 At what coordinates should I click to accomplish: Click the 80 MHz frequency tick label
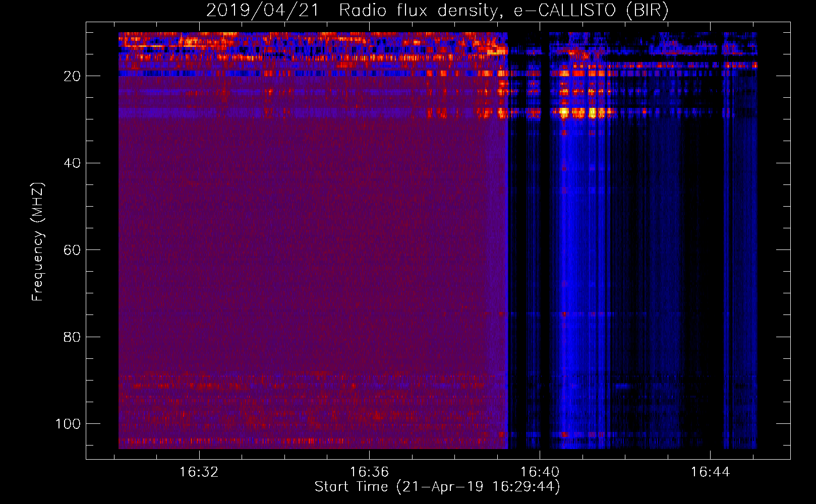point(72,337)
